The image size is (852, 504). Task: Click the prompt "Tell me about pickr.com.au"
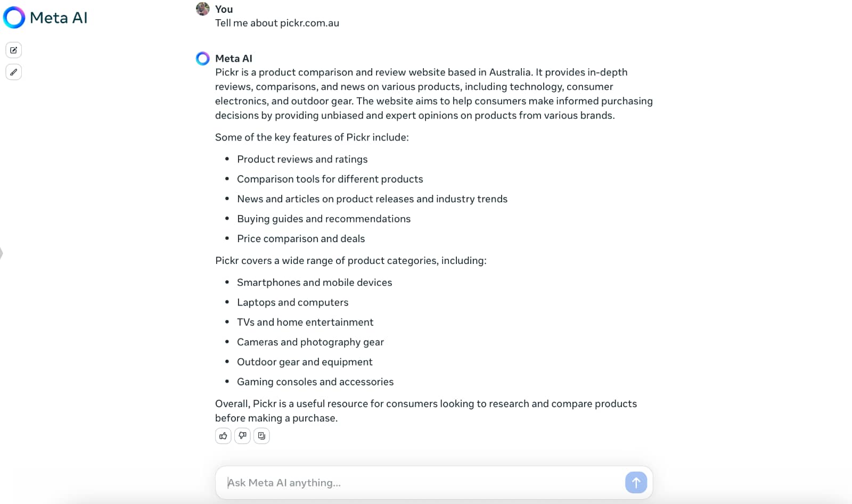click(x=277, y=23)
